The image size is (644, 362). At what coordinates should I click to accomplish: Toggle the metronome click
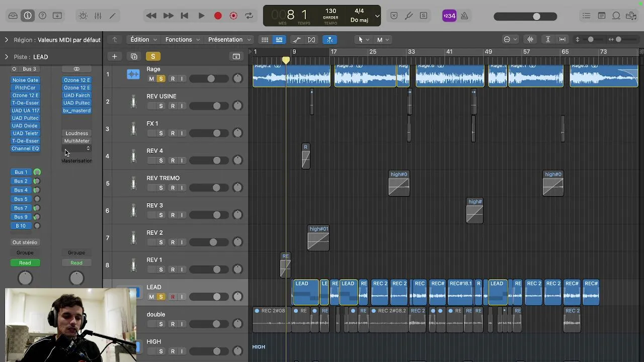[x=464, y=16]
